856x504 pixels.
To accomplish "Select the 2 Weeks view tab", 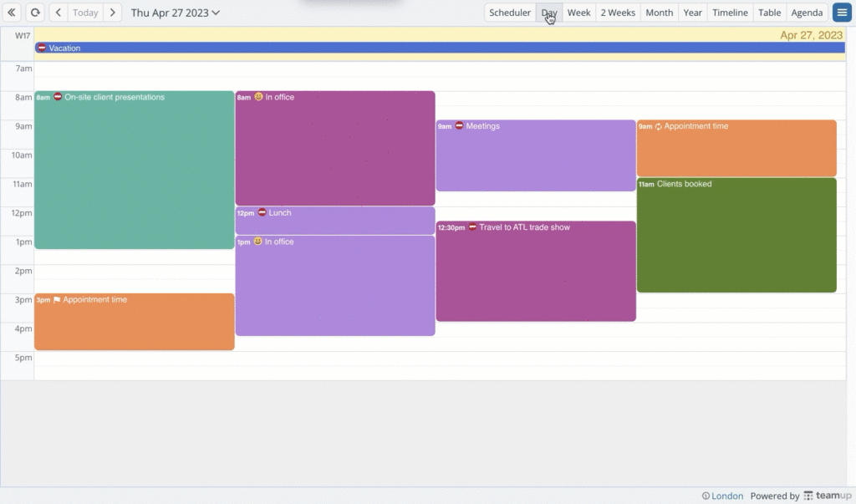I will click(618, 13).
